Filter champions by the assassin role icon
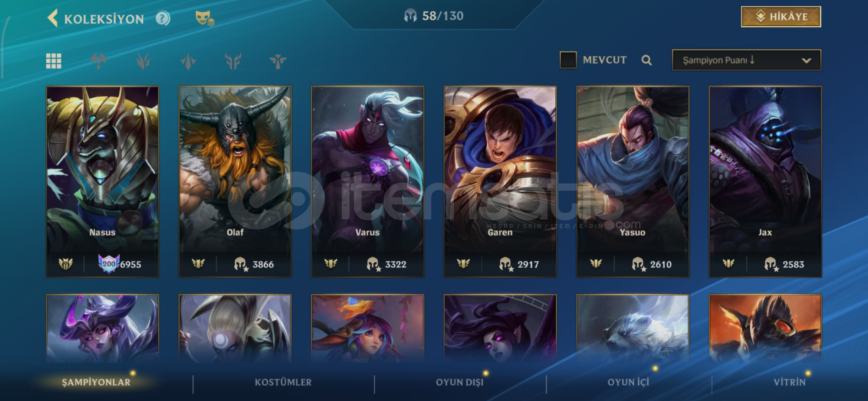Image resolution: width=868 pixels, height=401 pixels. click(x=188, y=61)
